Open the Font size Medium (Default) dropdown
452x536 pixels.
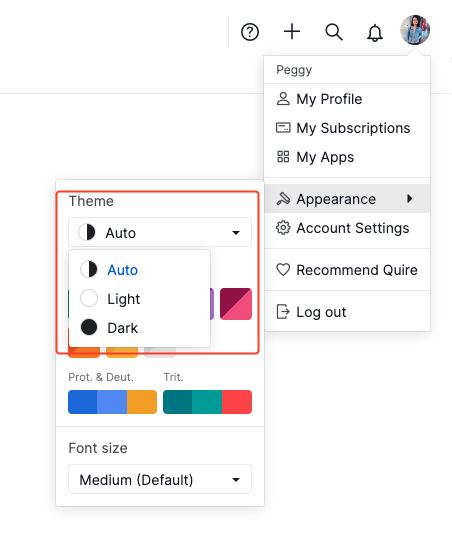(160, 479)
